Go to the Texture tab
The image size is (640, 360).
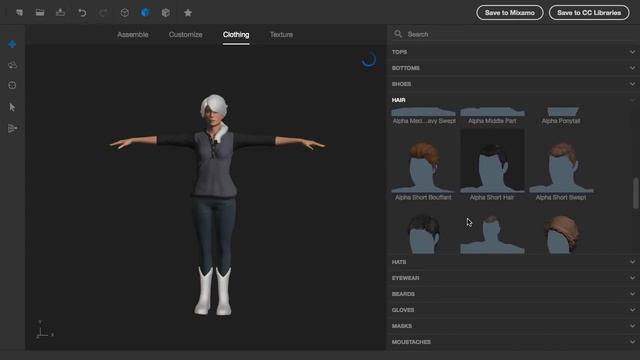pos(281,35)
